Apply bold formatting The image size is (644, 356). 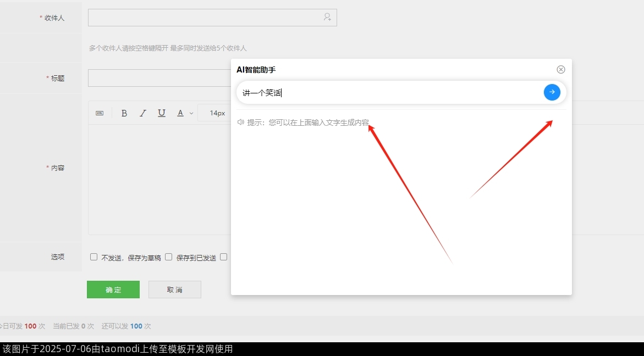[124, 113]
